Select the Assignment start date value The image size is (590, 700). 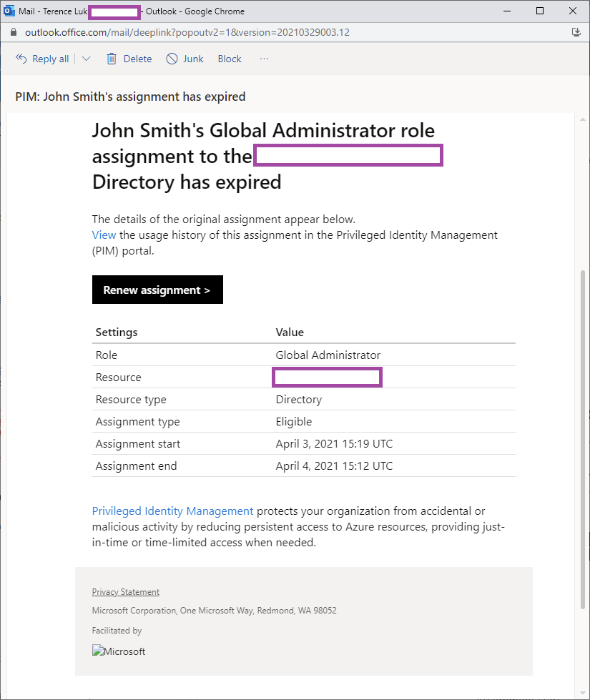click(x=334, y=444)
